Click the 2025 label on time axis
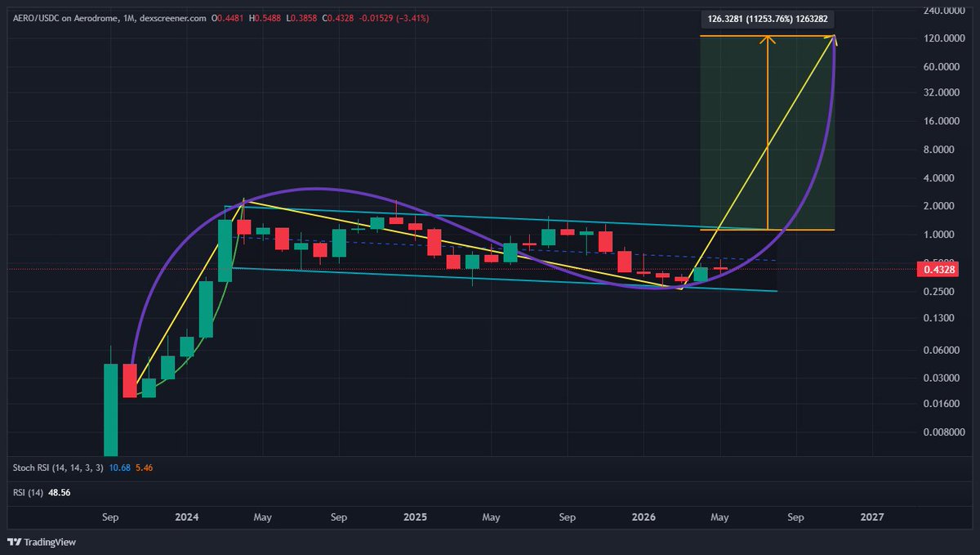980x555 pixels. (415, 517)
